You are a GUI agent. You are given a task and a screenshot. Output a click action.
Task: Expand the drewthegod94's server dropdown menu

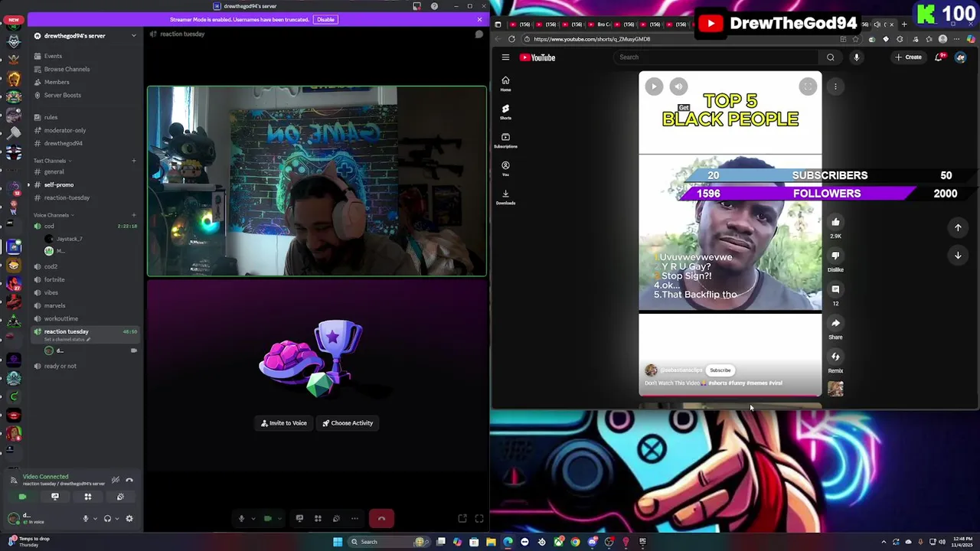[x=133, y=36]
